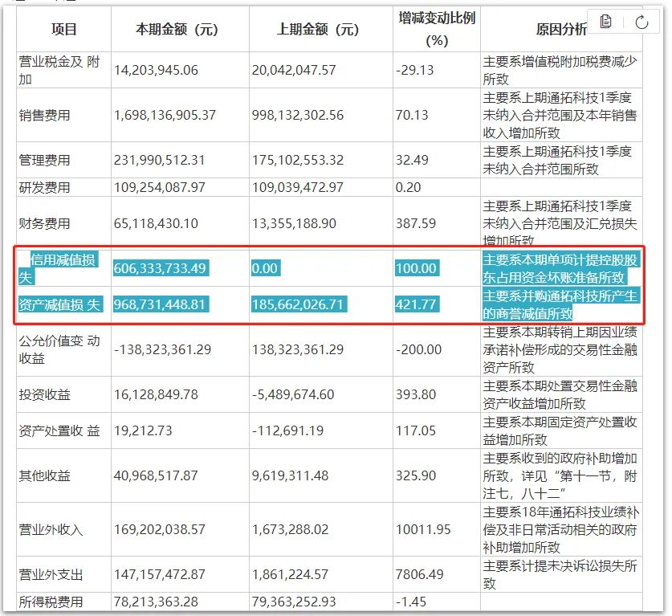Click the 项目 column header

coord(64,30)
